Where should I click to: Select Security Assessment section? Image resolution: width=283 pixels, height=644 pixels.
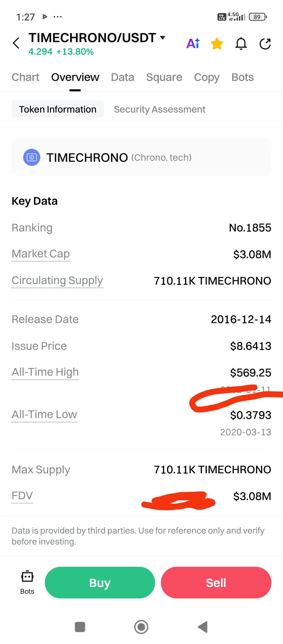[160, 109]
